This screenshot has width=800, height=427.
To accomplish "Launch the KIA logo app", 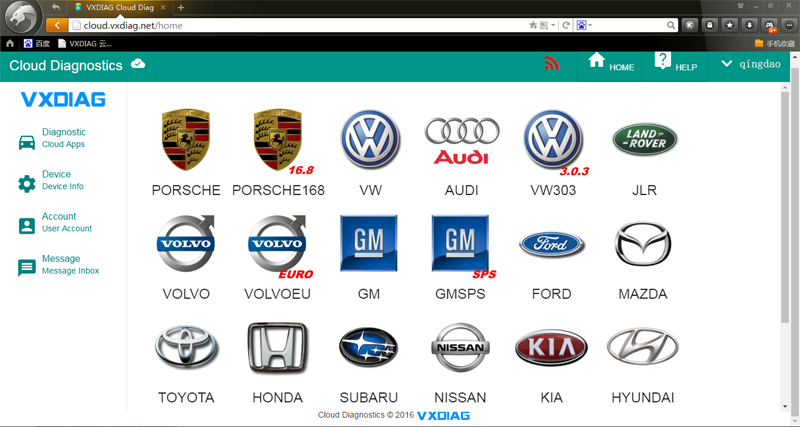I will 552,347.
